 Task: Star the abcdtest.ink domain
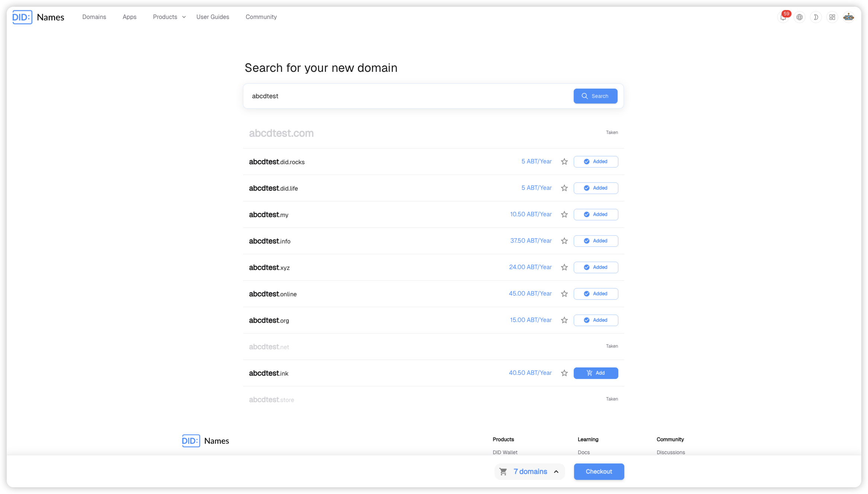pyautogui.click(x=564, y=373)
